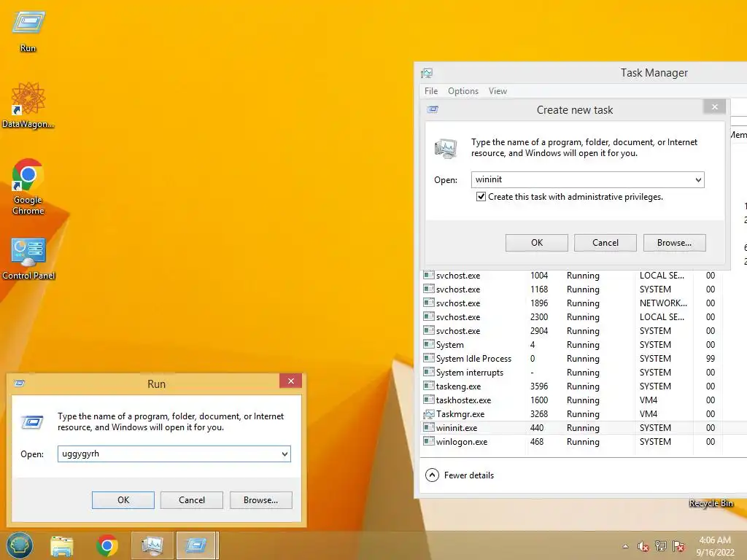747x560 pixels.
Task: Switch to Task Manager taskbar button
Action: pyautogui.click(x=152, y=545)
